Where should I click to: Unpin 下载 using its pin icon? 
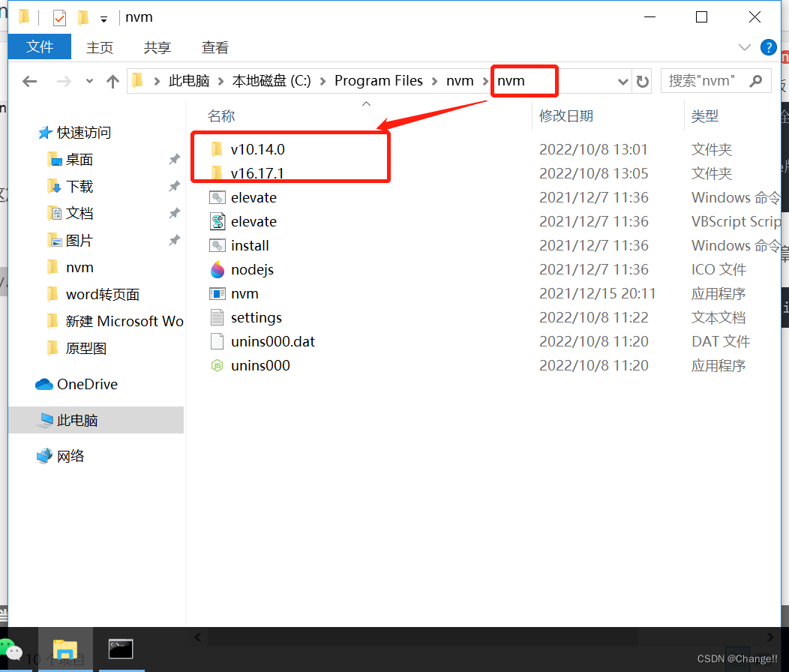[174, 186]
